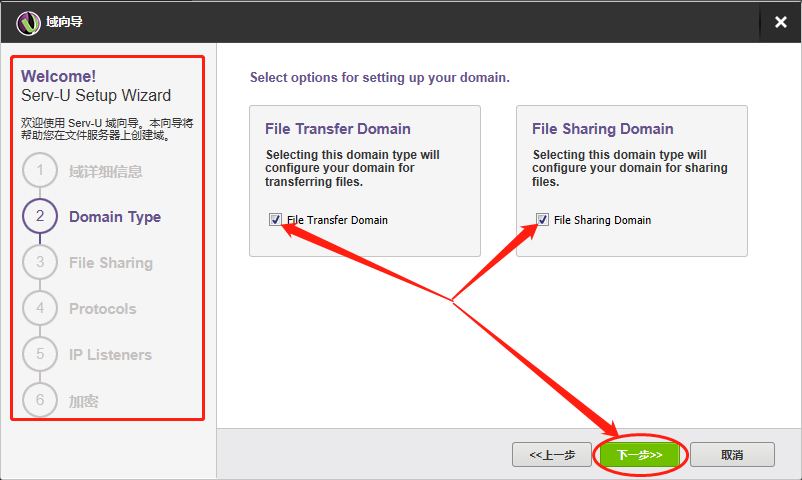Select step 2 circle Domain Type
Viewport: 802px width, 480px height.
coord(40,216)
